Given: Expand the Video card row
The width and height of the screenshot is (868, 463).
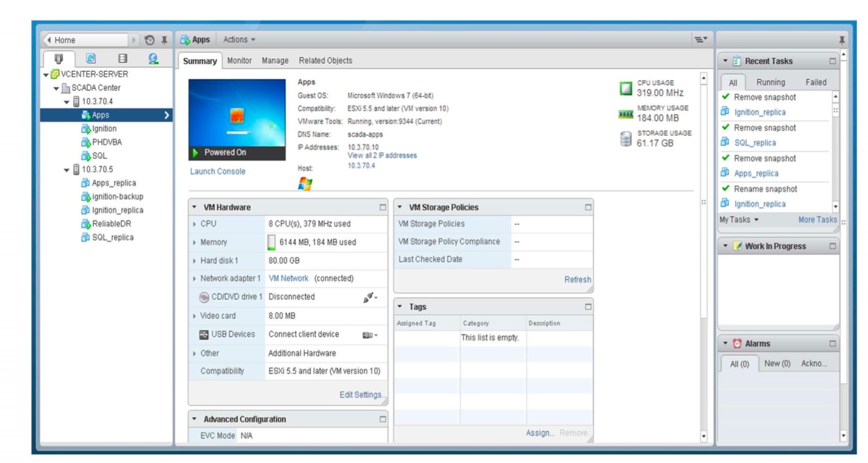Looking at the screenshot, I should click(x=195, y=316).
